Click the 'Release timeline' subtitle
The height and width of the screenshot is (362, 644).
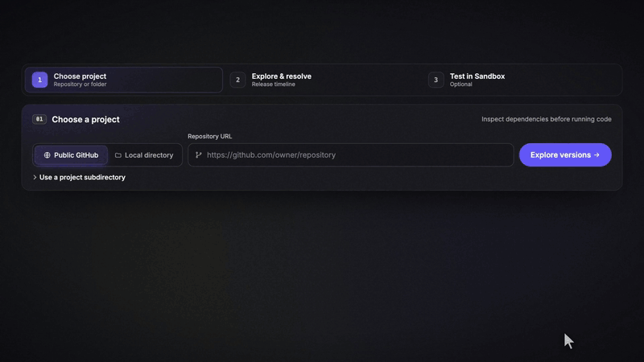point(273,84)
